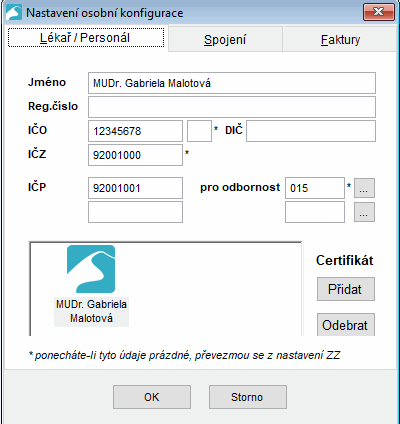Viewport: 400px width, 424px height.
Task: Switch to the Spojení tab
Action: pos(225,39)
